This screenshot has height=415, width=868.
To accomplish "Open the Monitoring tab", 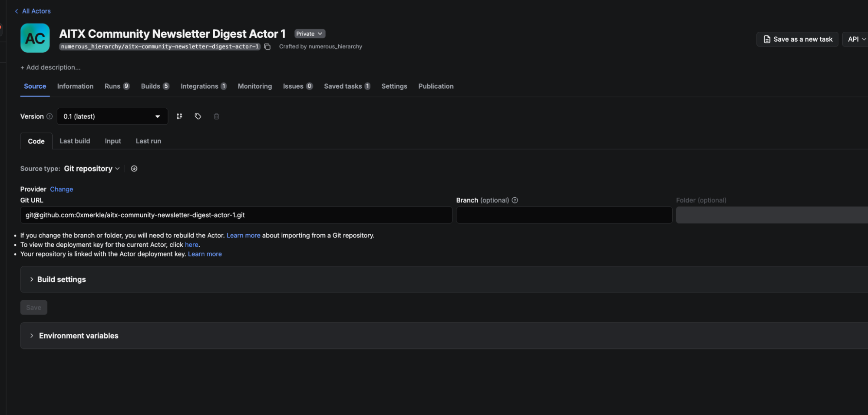I will (x=255, y=86).
